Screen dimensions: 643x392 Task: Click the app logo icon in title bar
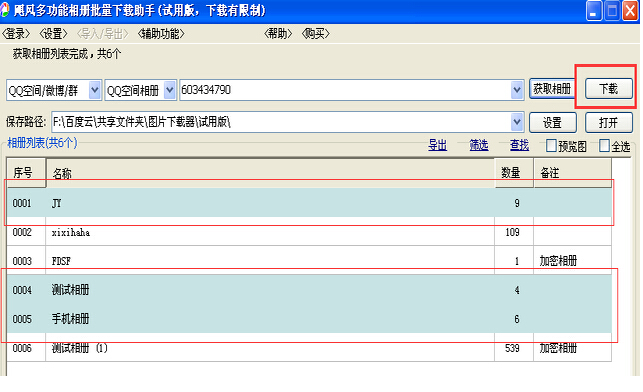pos(5,10)
